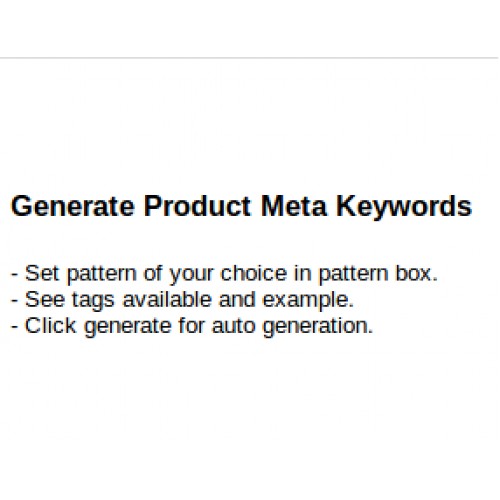Click the "Generate Product Meta Keywords" heading
Viewport: 500px width, 500px height.
241,207
